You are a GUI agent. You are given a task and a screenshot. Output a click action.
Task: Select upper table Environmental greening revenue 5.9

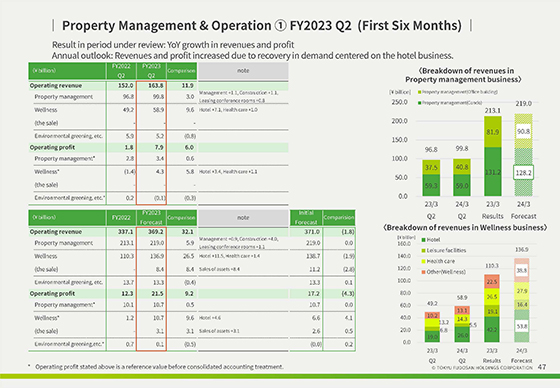(130, 136)
